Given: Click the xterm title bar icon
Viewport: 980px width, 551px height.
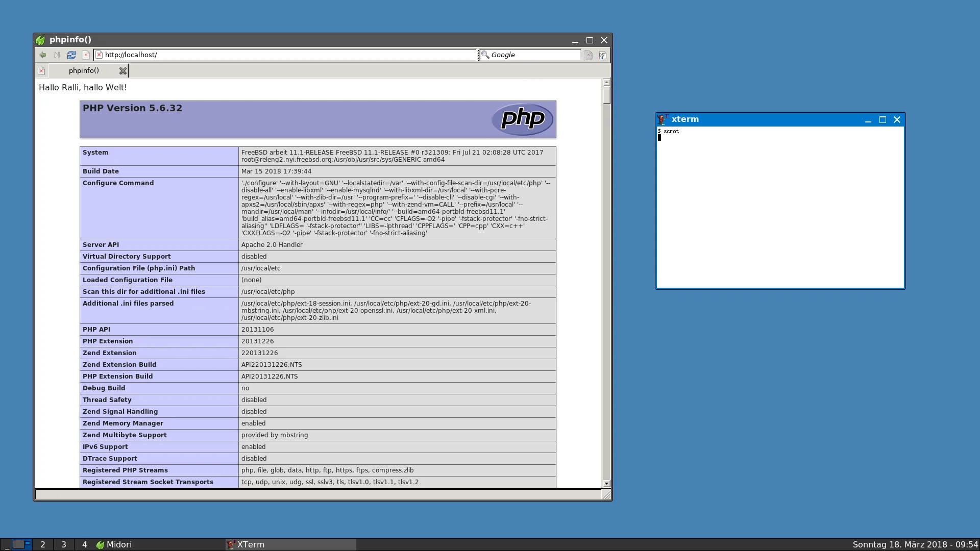Looking at the screenshot, I should pyautogui.click(x=663, y=119).
